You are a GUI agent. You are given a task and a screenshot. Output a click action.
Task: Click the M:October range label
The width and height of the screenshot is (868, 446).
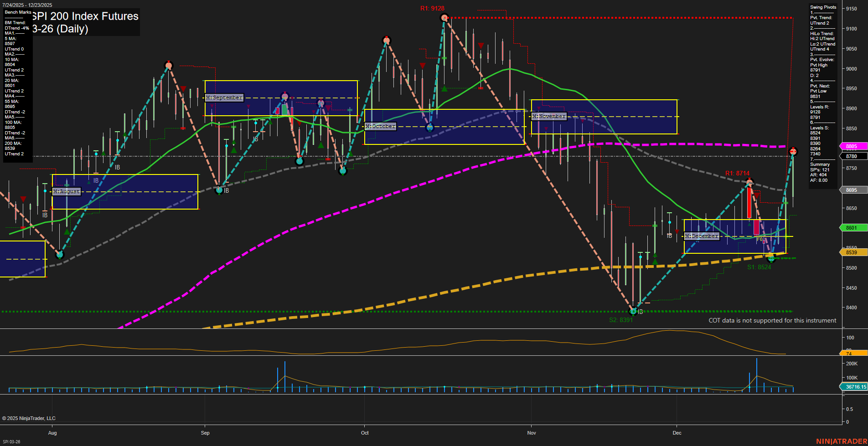click(x=380, y=126)
